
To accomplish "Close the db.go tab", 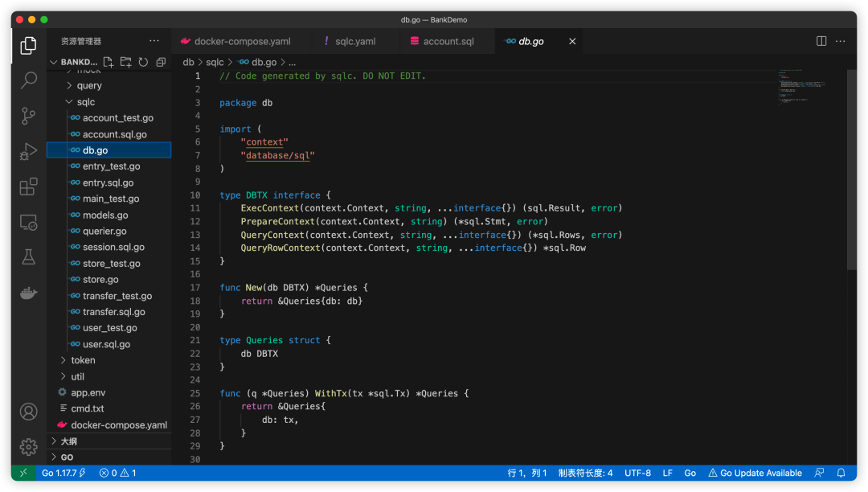I will [x=572, y=42].
